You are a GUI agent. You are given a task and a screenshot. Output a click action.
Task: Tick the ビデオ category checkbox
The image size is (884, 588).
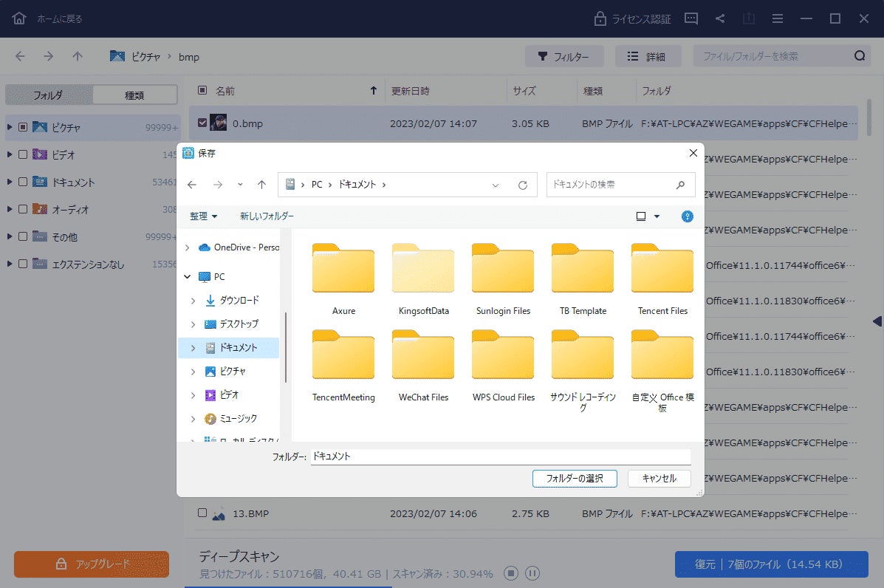(x=23, y=154)
